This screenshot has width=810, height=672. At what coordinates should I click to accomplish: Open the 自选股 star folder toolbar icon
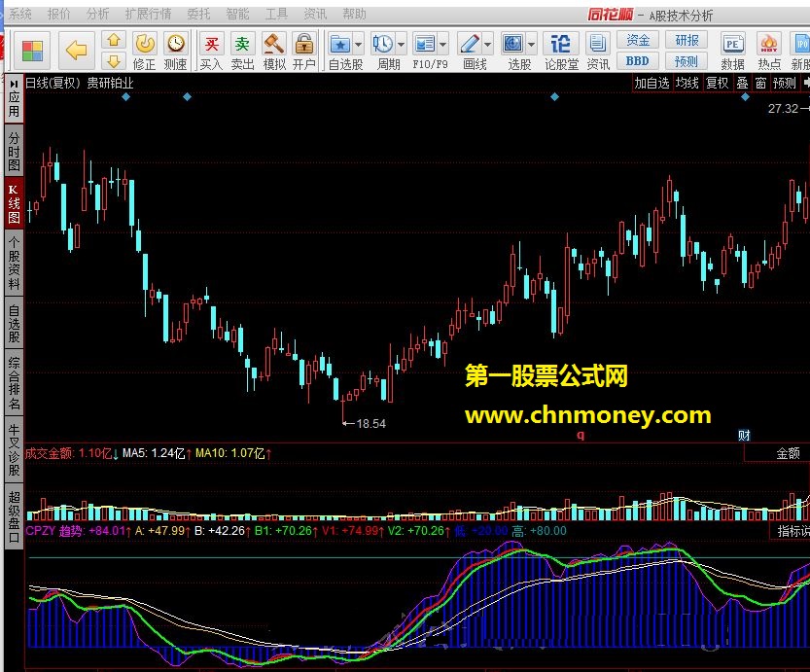340,45
